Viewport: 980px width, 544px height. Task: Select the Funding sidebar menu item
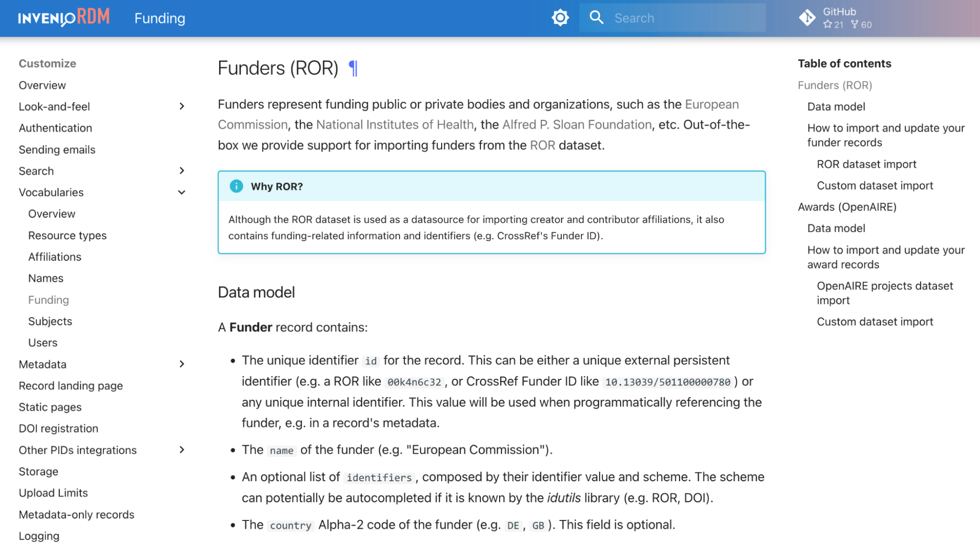(48, 299)
